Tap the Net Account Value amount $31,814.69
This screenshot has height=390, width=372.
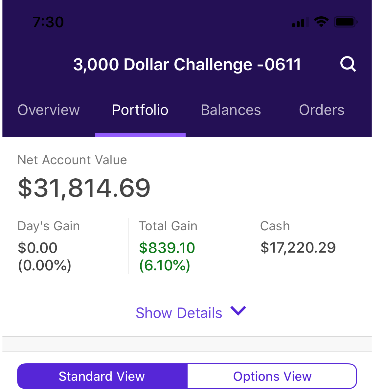(84, 188)
